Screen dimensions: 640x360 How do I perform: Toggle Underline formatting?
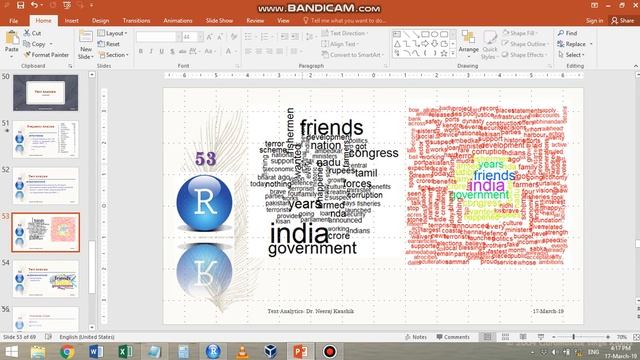coord(162,51)
